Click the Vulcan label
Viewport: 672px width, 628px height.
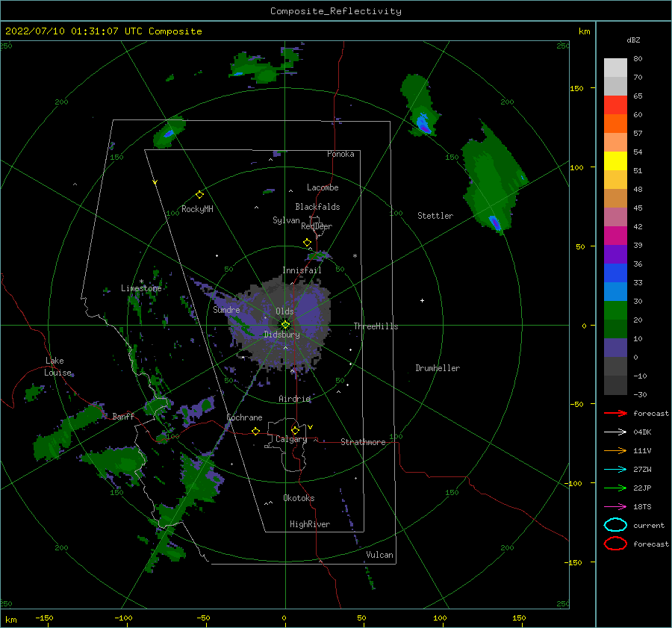click(379, 555)
